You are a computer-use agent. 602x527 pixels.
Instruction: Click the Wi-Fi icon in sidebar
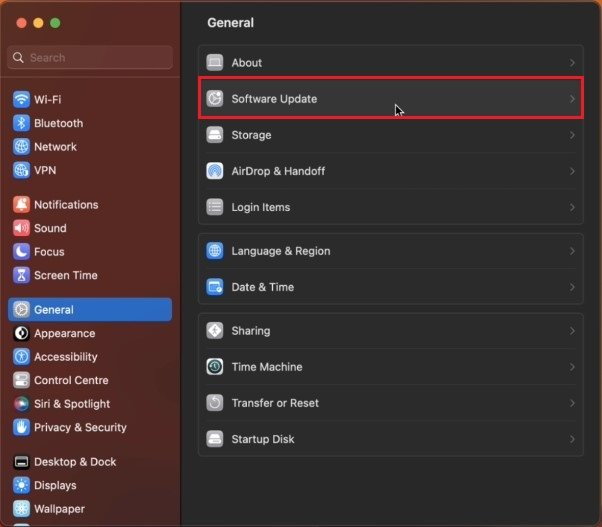pos(21,99)
